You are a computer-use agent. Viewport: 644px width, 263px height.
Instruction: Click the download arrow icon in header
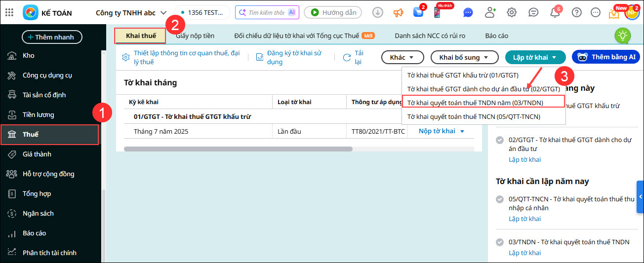pos(378,12)
